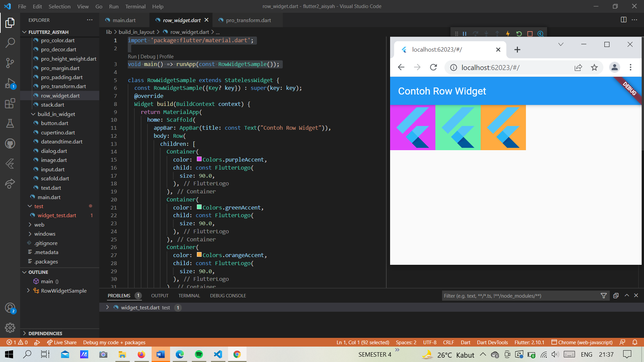The height and width of the screenshot is (362, 644).
Task: Click the Run link above main function
Action: [x=132, y=56]
